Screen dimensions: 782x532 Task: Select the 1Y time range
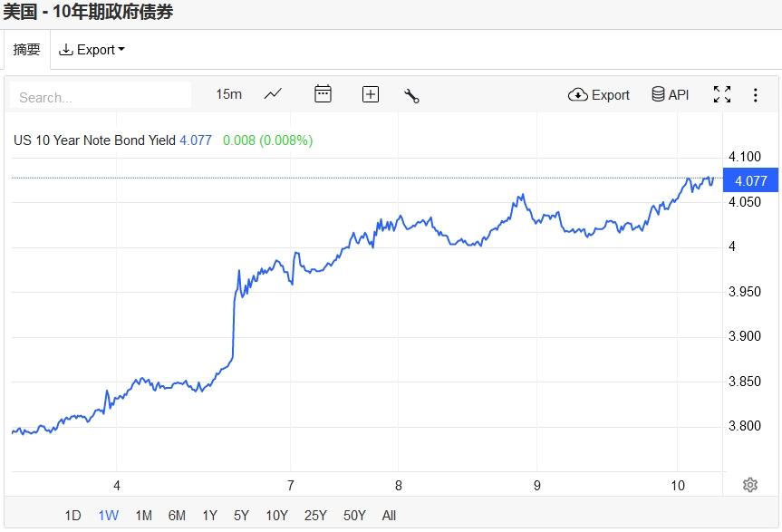point(209,516)
